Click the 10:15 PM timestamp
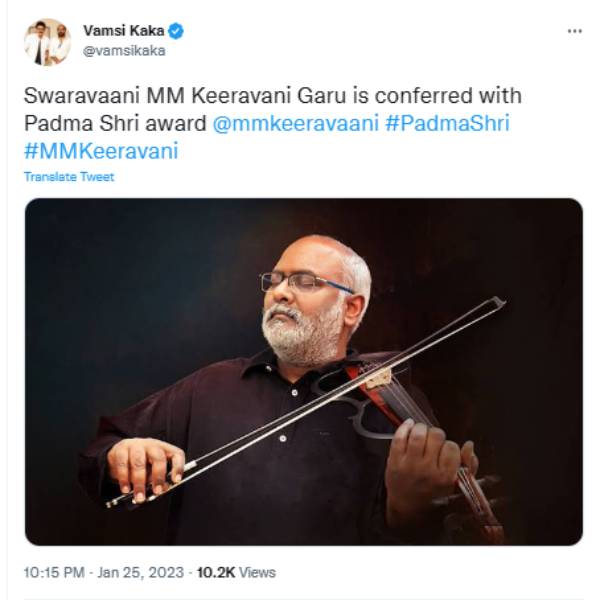Screen dimensions: 600x600 point(55,573)
